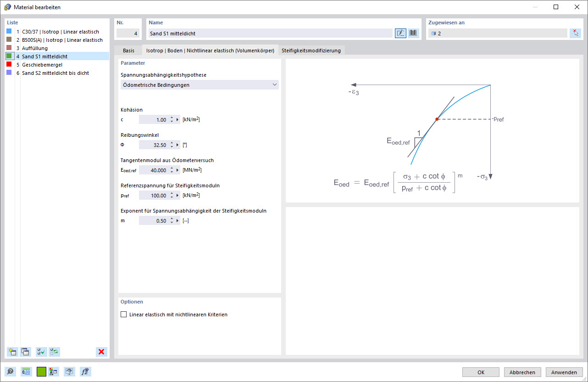Remove object assignment via cursor icon
This screenshot has height=382, width=588.
(x=575, y=33)
